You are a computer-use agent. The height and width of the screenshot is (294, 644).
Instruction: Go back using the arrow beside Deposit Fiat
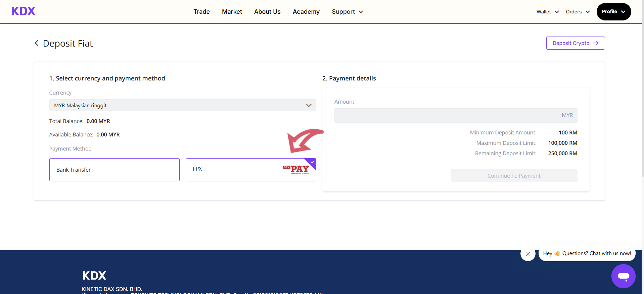point(37,43)
